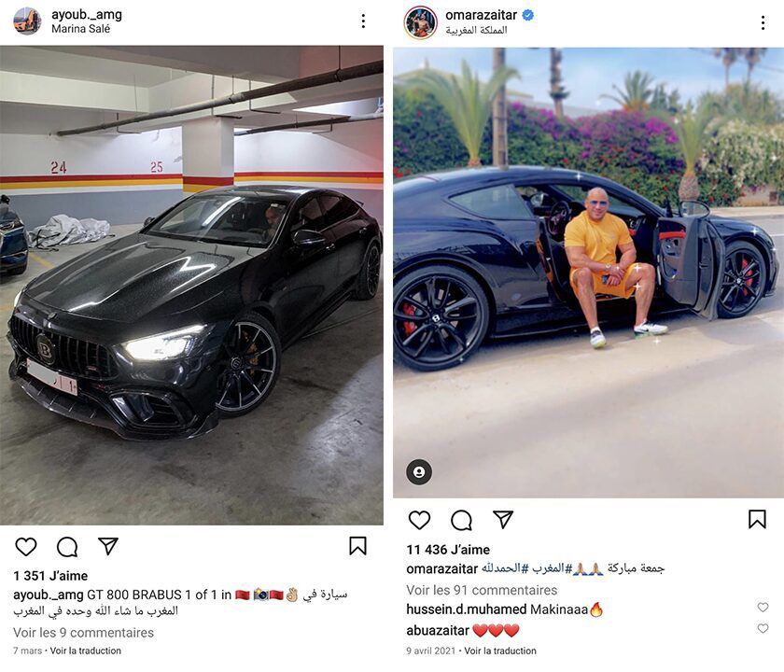Open comment bubble on omarazaitar post

point(461,520)
